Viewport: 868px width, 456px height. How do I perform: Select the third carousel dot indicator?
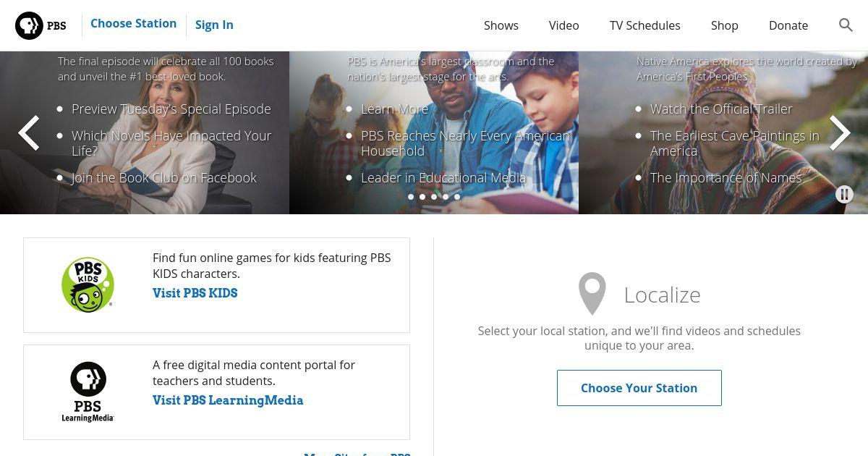[x=434, y=197]
